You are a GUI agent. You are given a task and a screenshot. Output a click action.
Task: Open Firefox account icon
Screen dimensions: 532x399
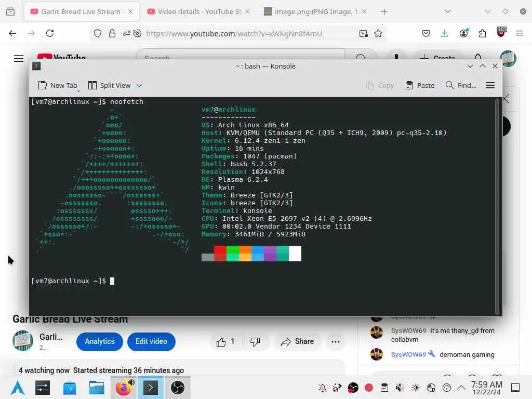point(463,33)
